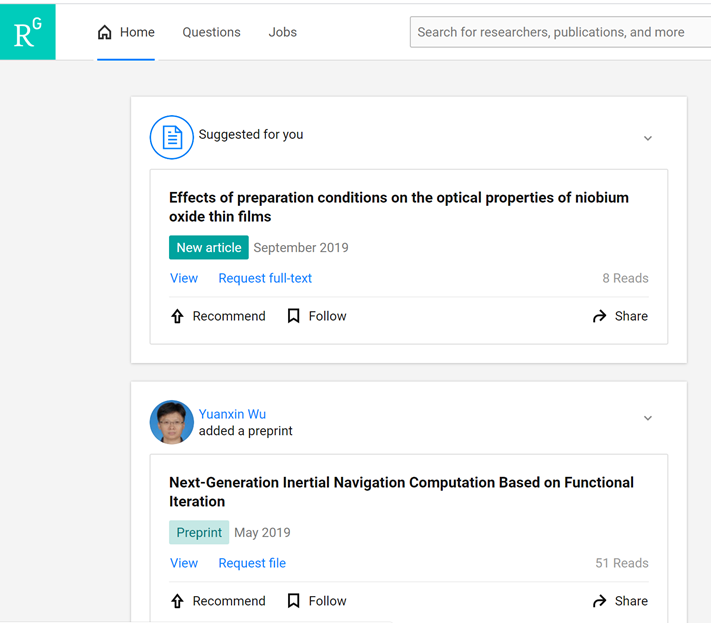View the niobium oxide article

coord(184,278)
